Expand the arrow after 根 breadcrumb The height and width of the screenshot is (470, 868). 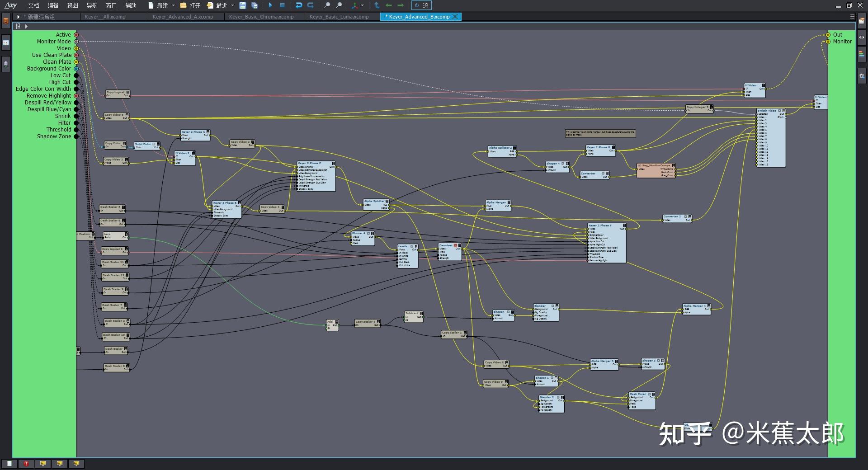[x=26, y=26]
